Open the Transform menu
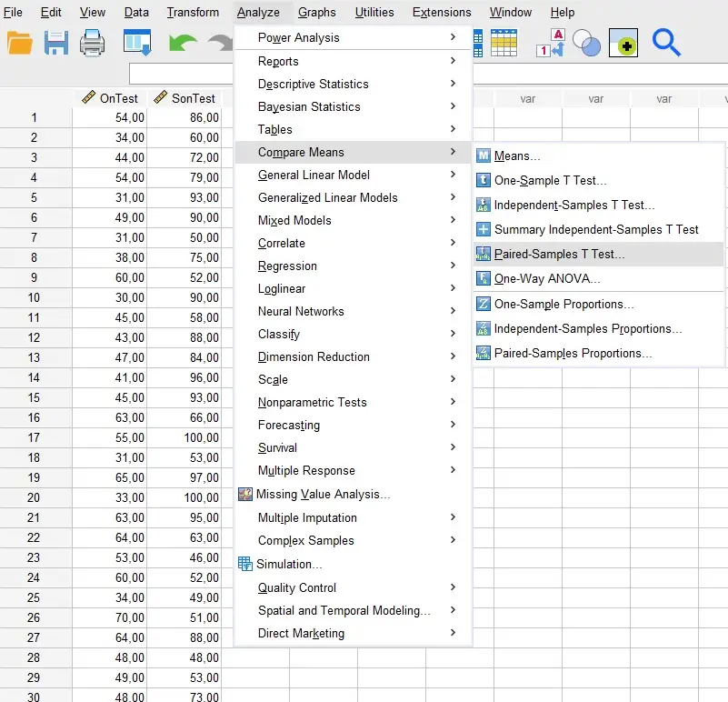728x702 pixels. (x=193, y=12)
